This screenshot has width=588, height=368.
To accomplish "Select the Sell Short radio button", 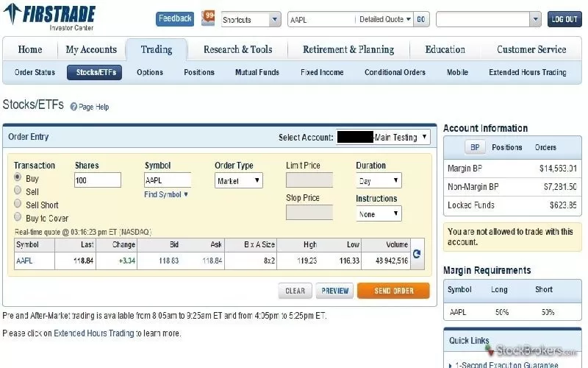I will [x=18, y=204].
